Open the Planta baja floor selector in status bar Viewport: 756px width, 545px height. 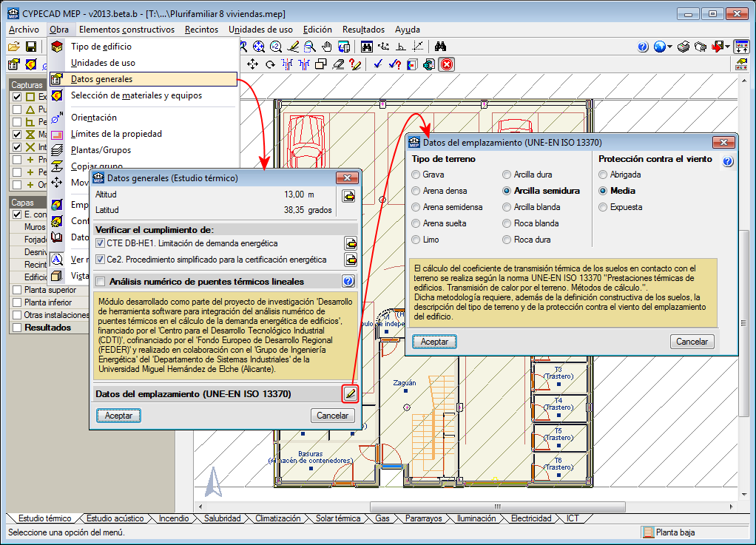point(668,532)
